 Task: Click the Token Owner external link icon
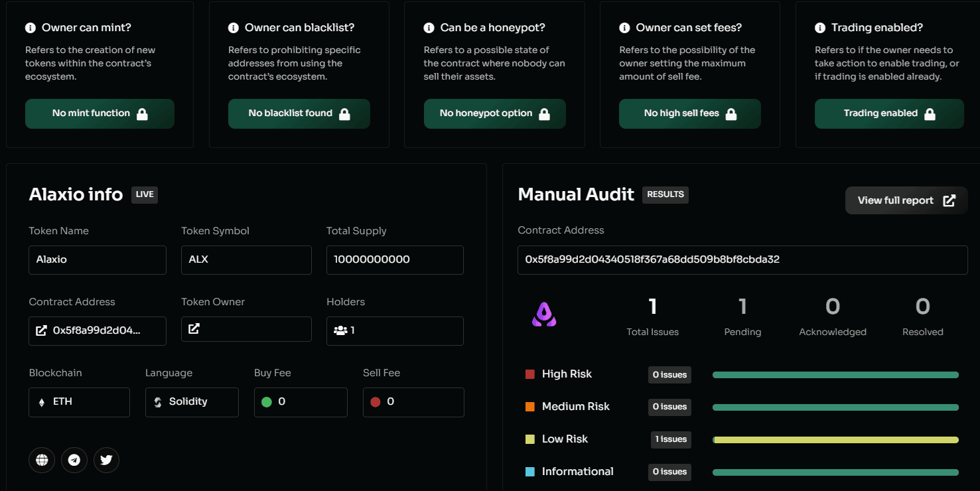pyautogui.click(x=194, y=329)
